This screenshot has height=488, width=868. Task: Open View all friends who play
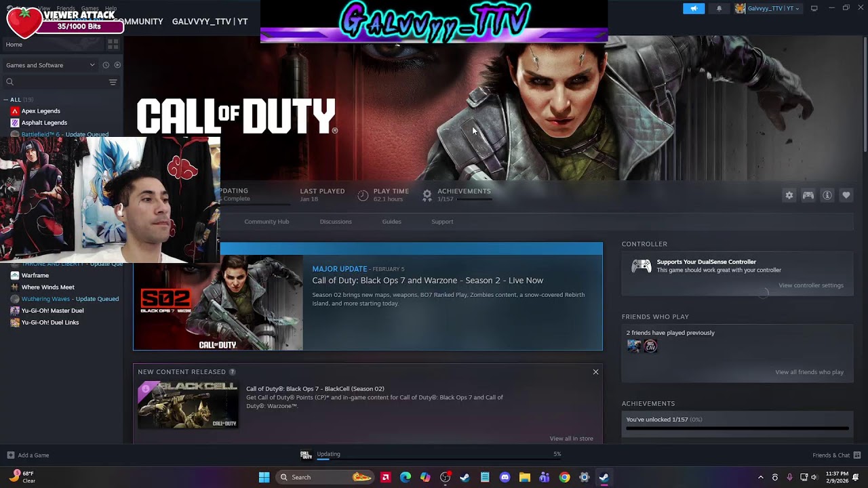coord(810,372)
